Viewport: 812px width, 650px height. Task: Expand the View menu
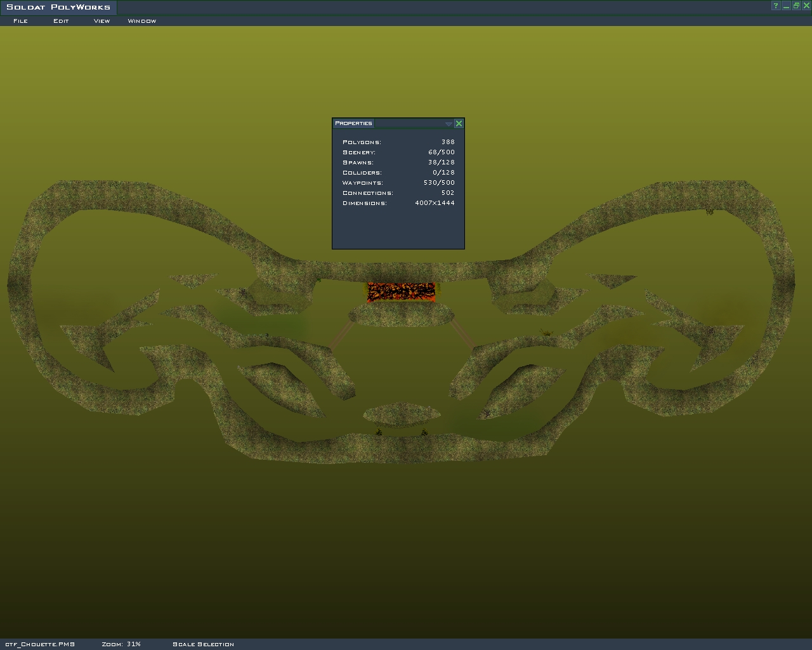[101, 21]
